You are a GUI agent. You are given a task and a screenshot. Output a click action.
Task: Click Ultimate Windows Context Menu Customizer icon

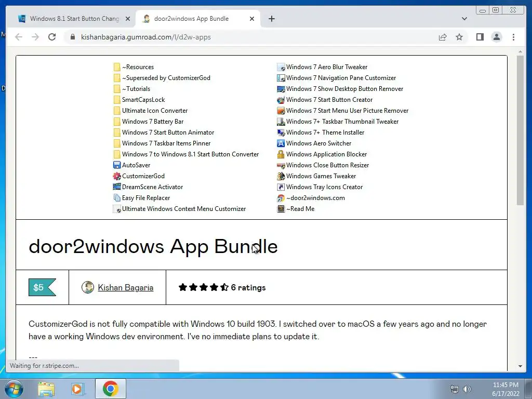[117, 209]
